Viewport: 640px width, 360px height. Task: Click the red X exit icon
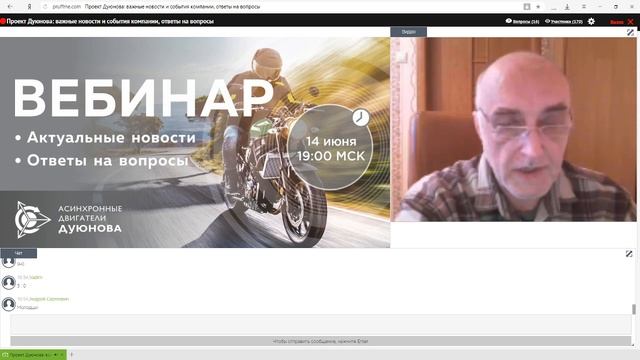(x=631, y=21)
